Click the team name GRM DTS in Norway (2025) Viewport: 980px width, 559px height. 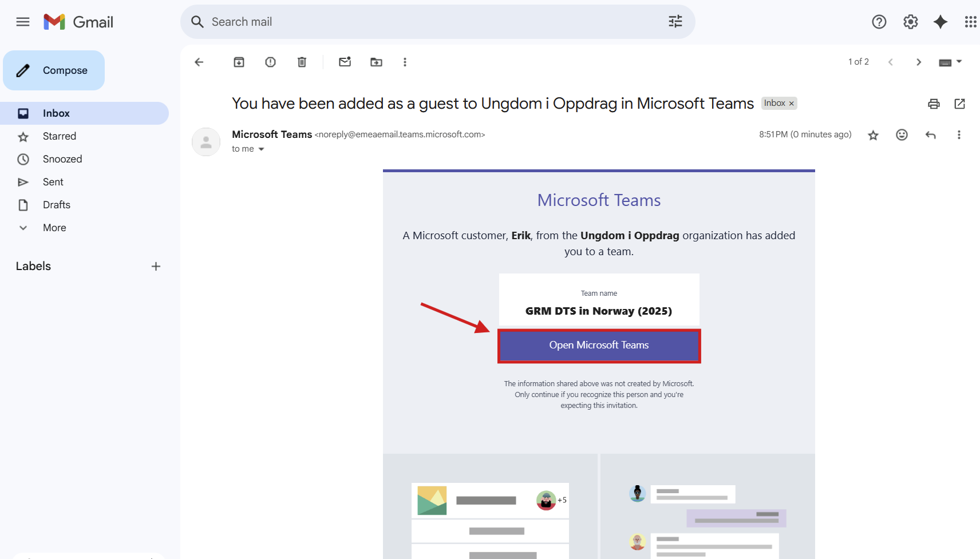tap(599, 311)
